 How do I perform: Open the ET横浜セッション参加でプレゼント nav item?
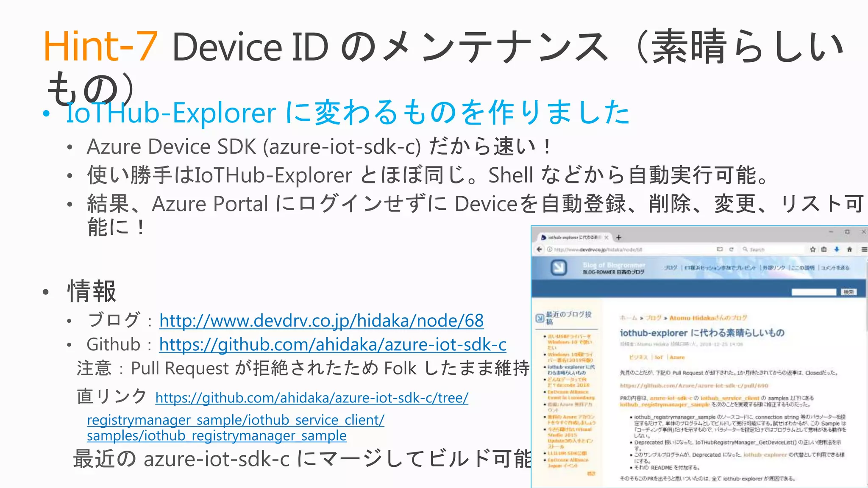[720, 268]
